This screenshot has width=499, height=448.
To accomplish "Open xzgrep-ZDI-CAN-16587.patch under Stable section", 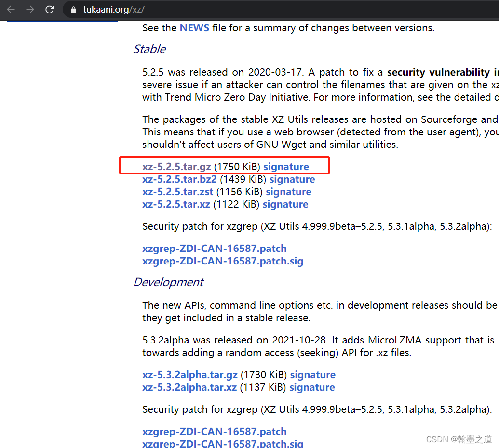I will [215, 249].
